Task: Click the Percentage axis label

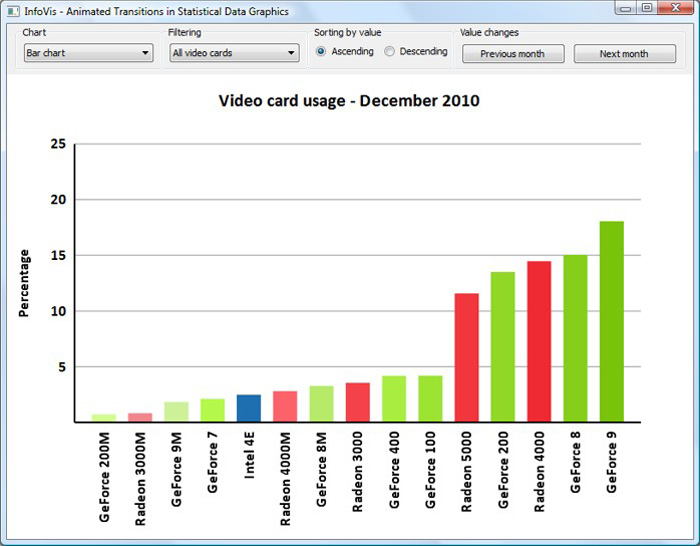Action: pyautogui.click(x=24, y=283)
